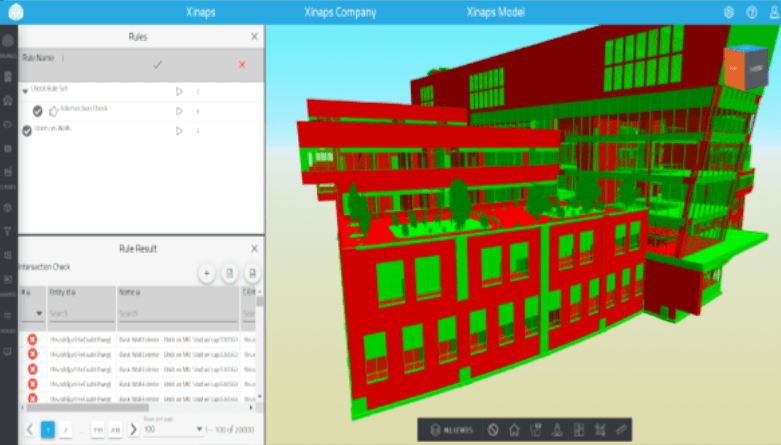Click the plus button in Rule Result
This screenshot has width=781, height=445.
(206, 272)
